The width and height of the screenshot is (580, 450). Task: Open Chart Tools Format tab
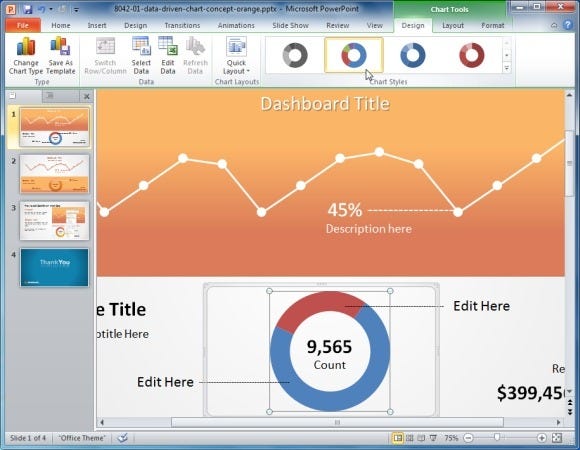[492, 25]
